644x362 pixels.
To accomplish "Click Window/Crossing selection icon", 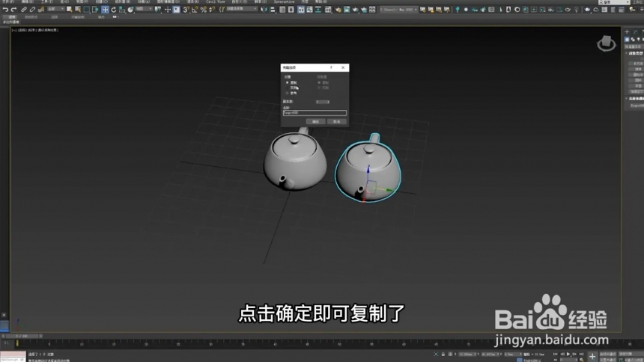I will (95, 10).
